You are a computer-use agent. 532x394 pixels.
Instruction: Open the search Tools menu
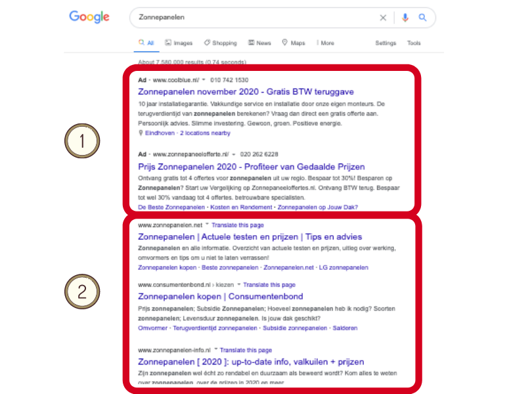414,43
